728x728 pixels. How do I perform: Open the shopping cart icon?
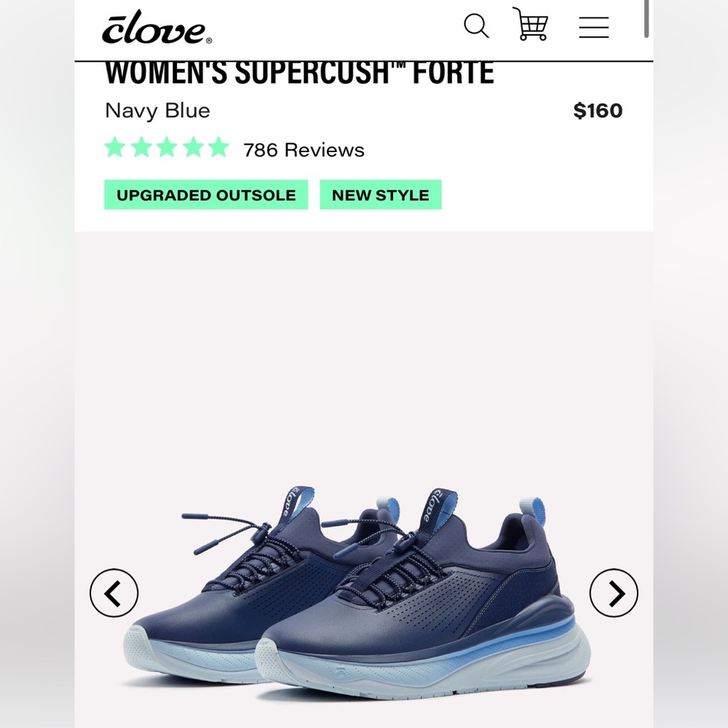click(530, 24)
